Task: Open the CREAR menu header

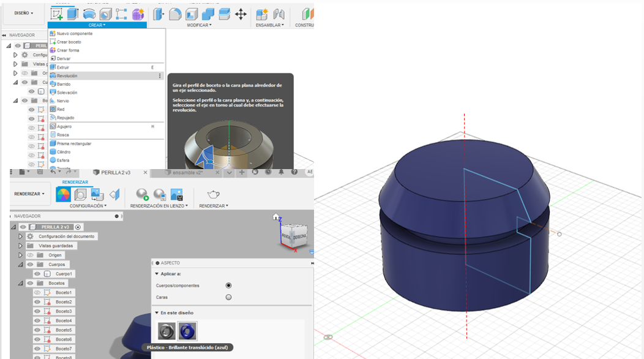Action: 97,25
